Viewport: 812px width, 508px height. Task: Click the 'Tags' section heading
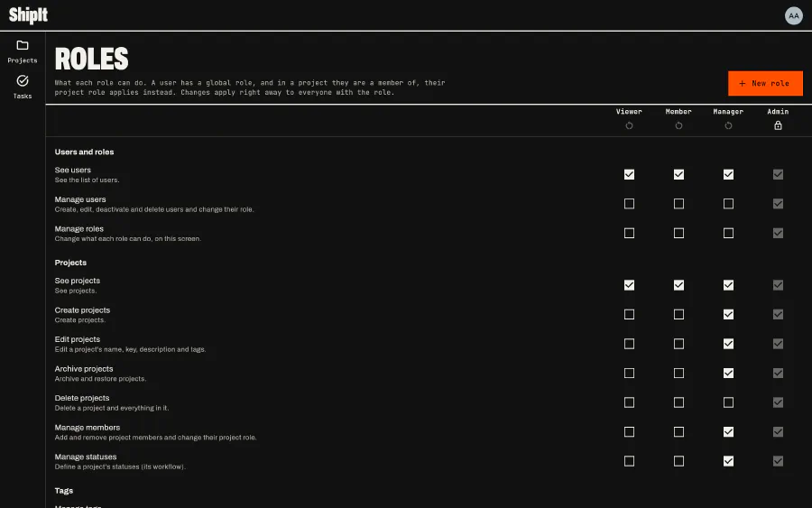(64, 491)
